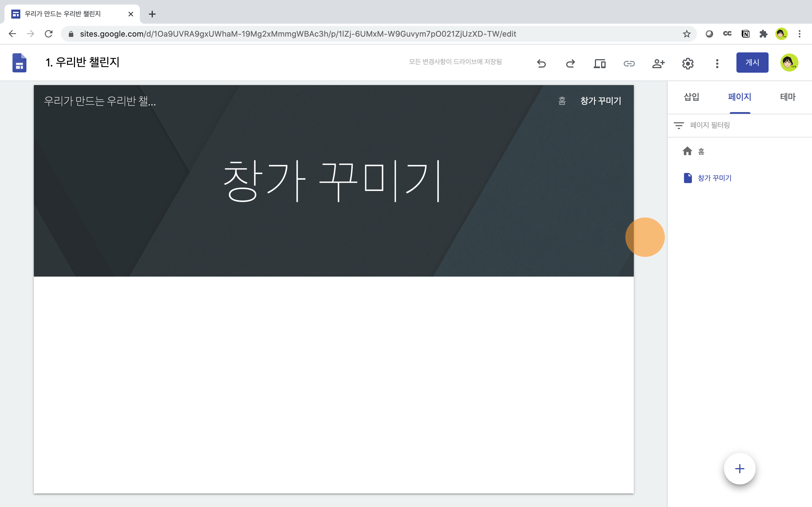Screen dimensions: 812x507
Task: Open site settings gear icon
Action: pyautogui.click(x=687, y=63)
